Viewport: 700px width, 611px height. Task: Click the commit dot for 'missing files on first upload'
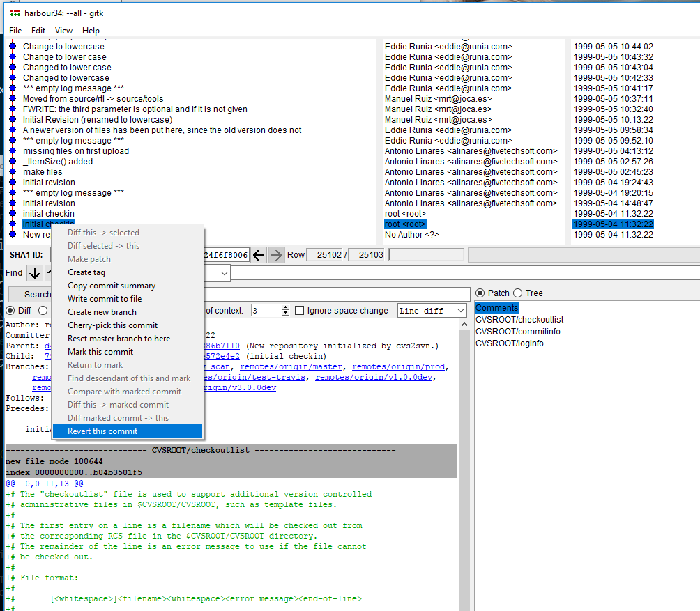click(13, 151)
